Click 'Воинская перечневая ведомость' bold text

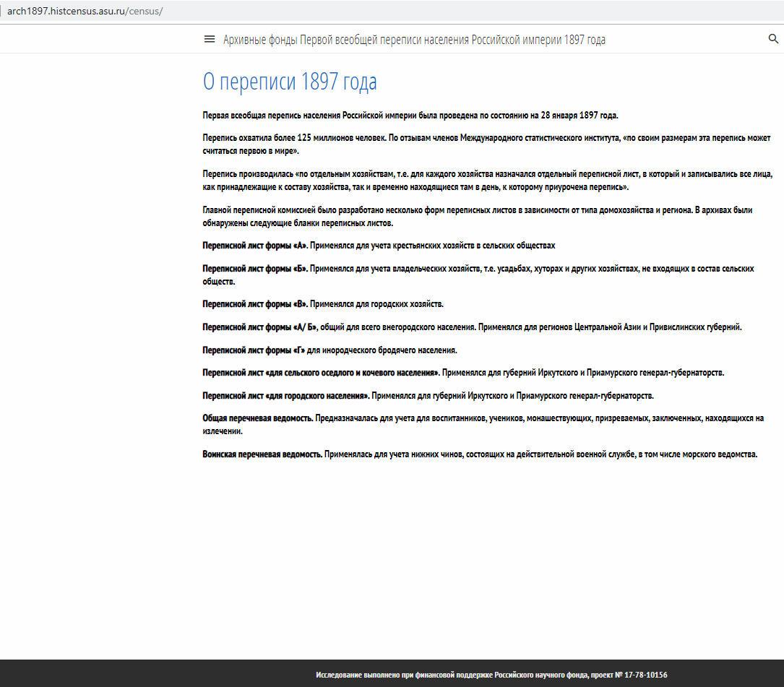[262, 455]
